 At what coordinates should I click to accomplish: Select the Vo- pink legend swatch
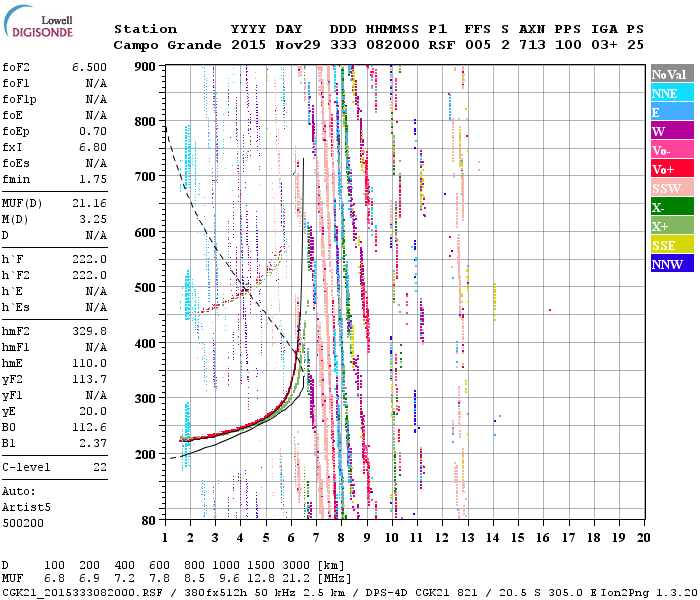(x=672, y=150)
